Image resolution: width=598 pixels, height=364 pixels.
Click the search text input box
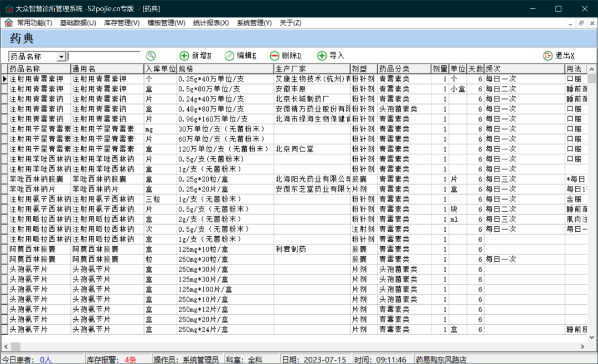(104, 56)
